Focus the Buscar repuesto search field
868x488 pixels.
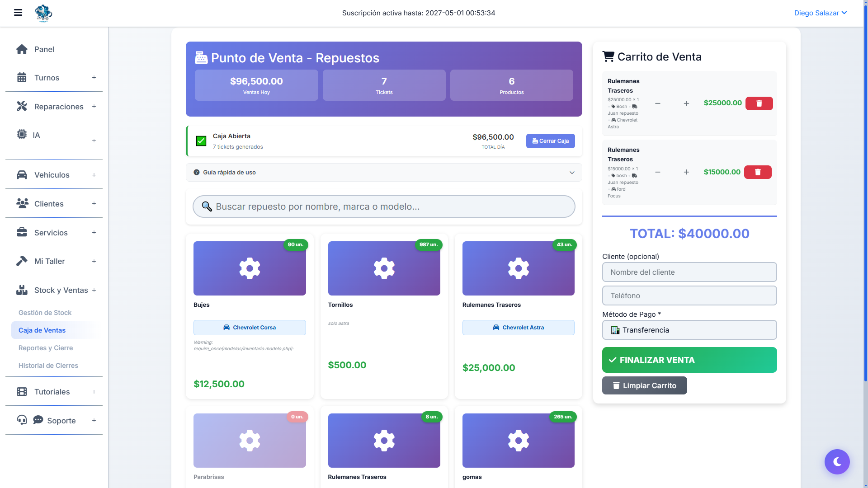[x=383, y=206]
